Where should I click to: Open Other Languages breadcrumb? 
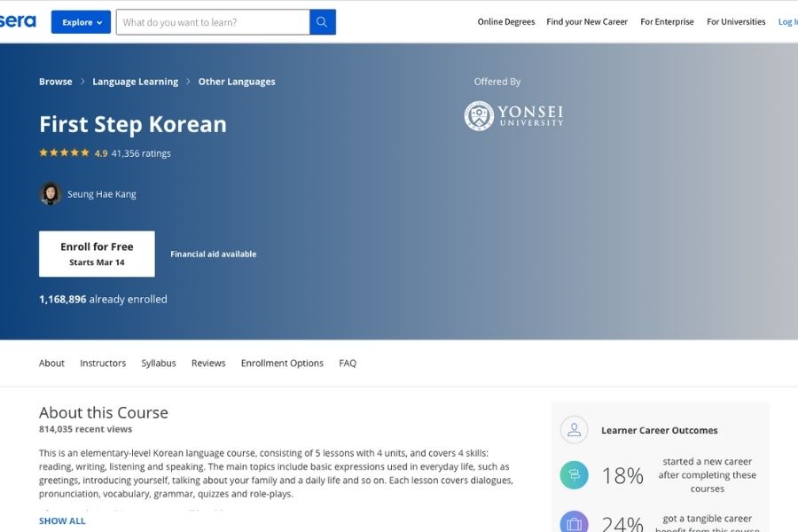(x=237, y=82)
